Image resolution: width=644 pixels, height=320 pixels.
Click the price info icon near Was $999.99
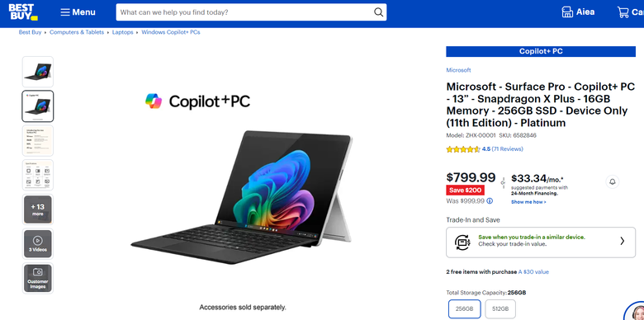(490, 201)
